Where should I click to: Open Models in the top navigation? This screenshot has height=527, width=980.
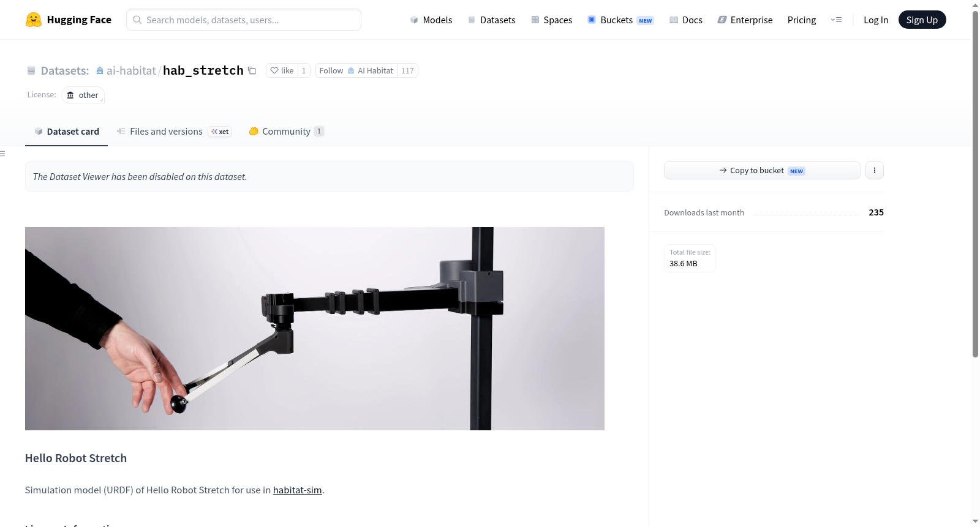pos(431,20)
